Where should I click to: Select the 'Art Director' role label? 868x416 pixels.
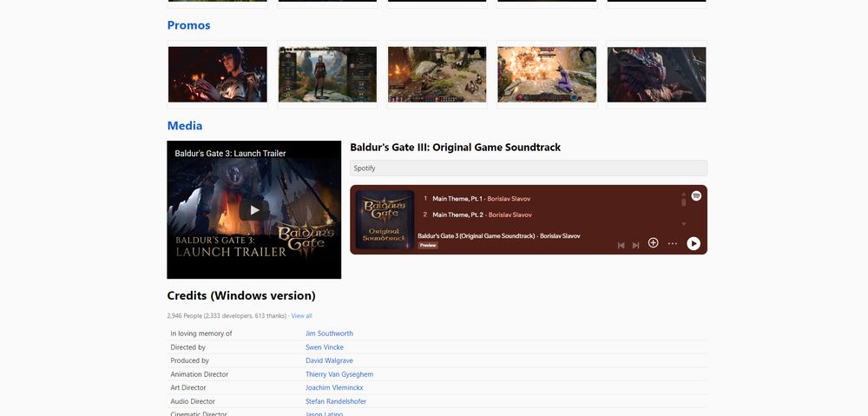(188, 387)
